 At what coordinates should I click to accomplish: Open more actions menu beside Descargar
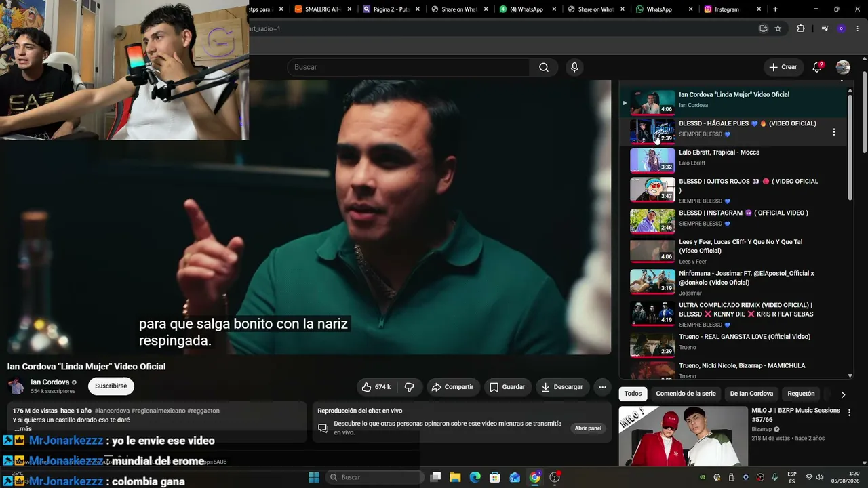602,387
